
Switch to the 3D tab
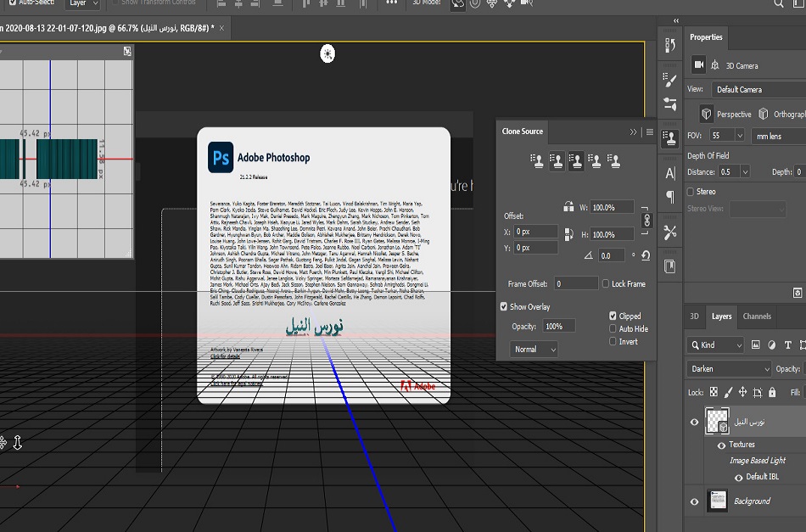(x=694, y=316)
